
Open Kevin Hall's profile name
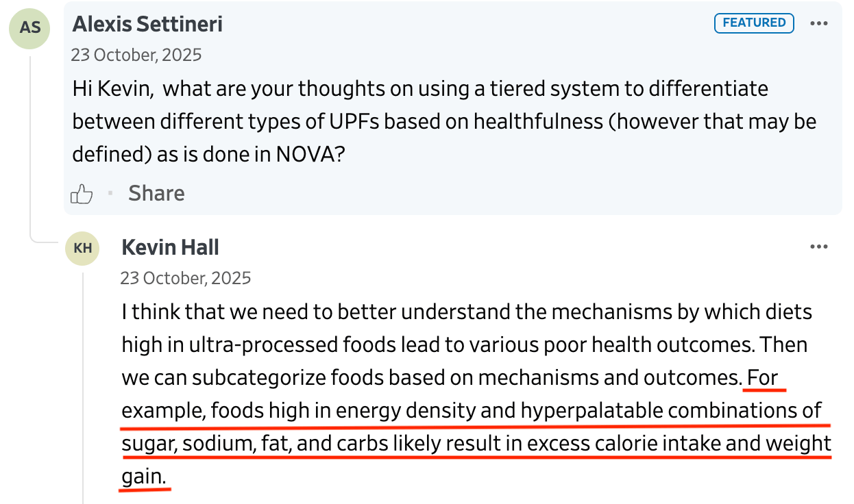pos(170,248)
